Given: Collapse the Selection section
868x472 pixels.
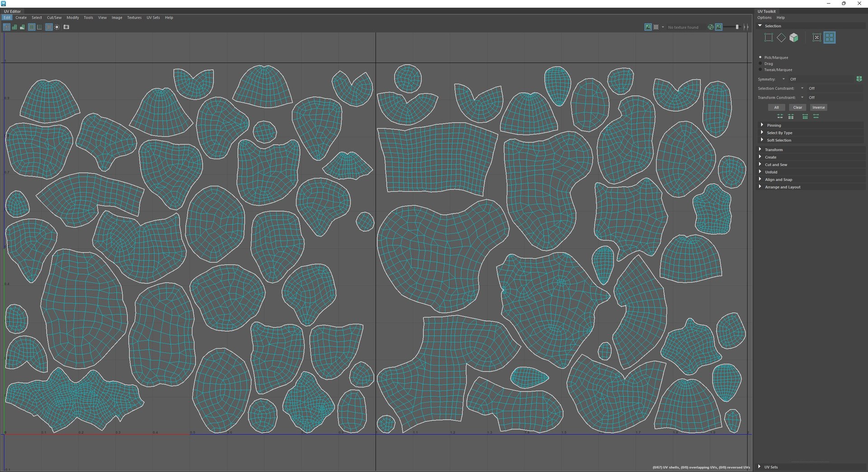Looking at the screenshot, I should coord(811,26).
